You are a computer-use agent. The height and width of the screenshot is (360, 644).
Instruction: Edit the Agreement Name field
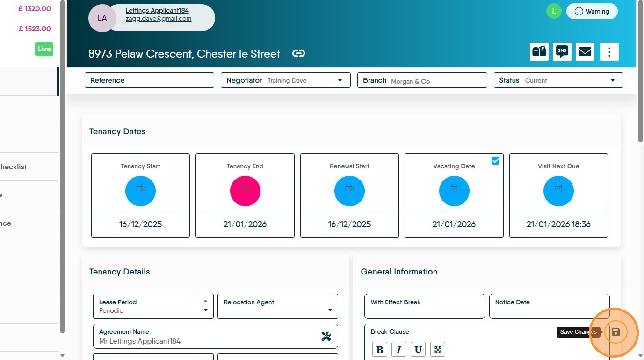(x=216, y=336)
